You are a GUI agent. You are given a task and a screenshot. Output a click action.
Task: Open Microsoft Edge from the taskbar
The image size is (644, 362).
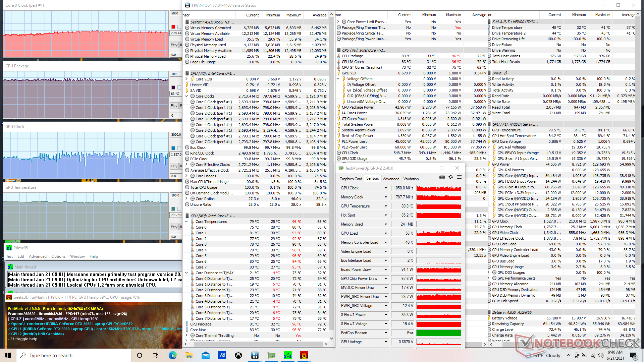pyautogui.click(x=172, y=355)
